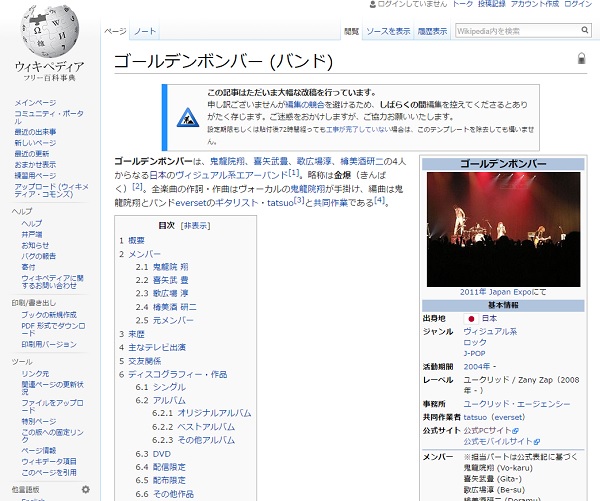Click the ログイン link
This screenshot has height=501, width=600.
[578, 4]
